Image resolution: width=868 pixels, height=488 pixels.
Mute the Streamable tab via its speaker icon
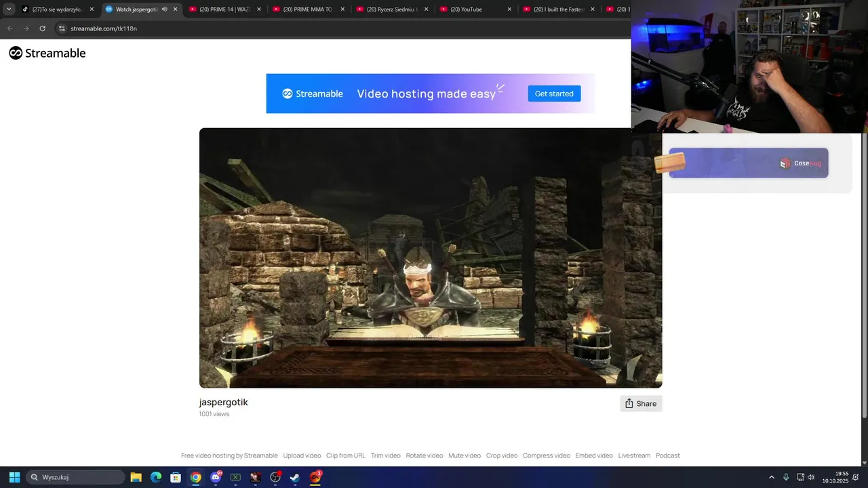[164, 9]
